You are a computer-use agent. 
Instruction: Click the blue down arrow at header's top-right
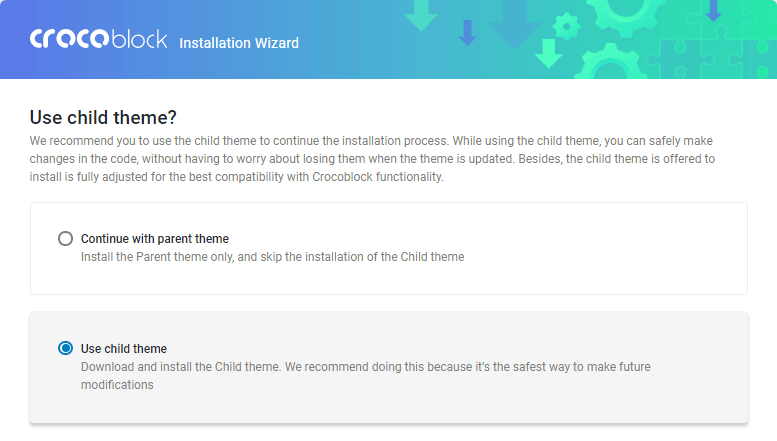(714, 11)
